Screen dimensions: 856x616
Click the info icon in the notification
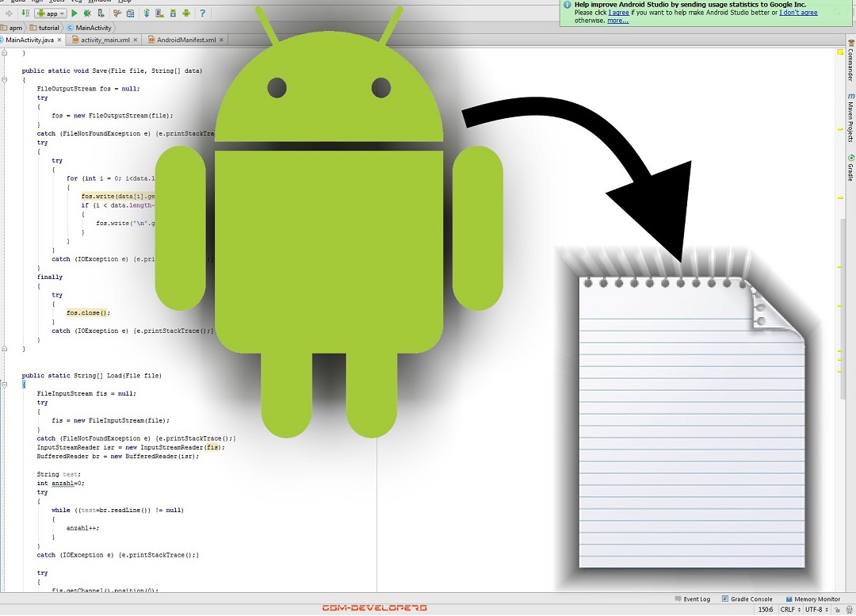pyautogui.click(x=567, y=5)
